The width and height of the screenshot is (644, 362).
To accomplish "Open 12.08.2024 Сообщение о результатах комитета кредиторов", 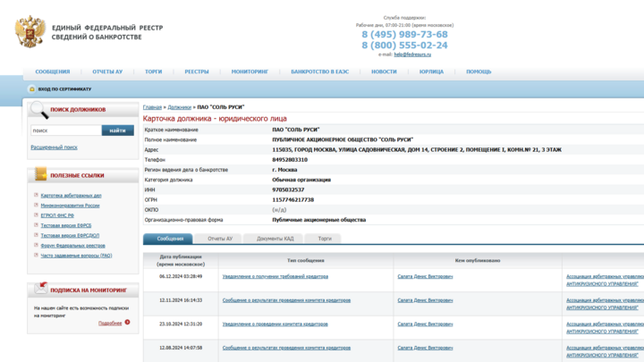I will pyautogui.click(x=286, y=348).
